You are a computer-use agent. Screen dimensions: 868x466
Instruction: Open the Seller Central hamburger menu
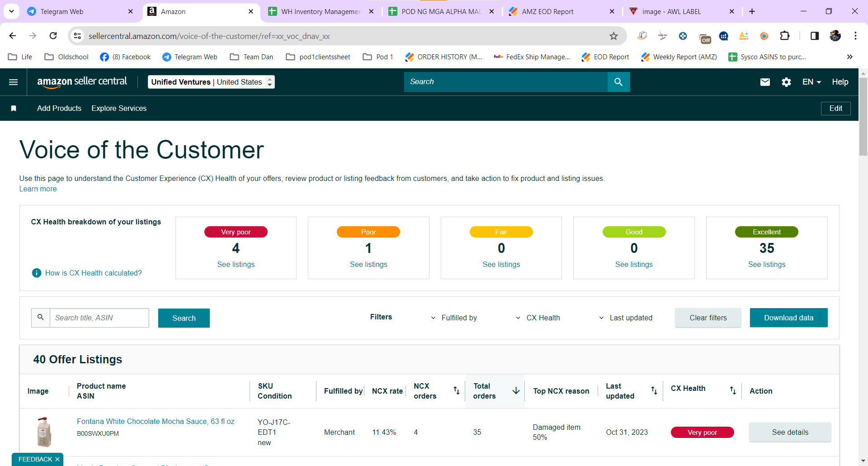[x=14, y=82]
